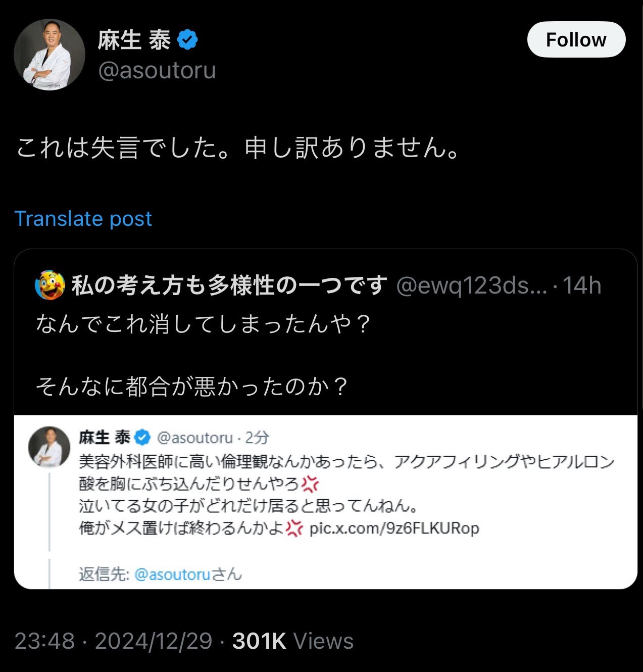
Task: Click the anger emoji before pic.x.com link
Action: tap(293, 529)
